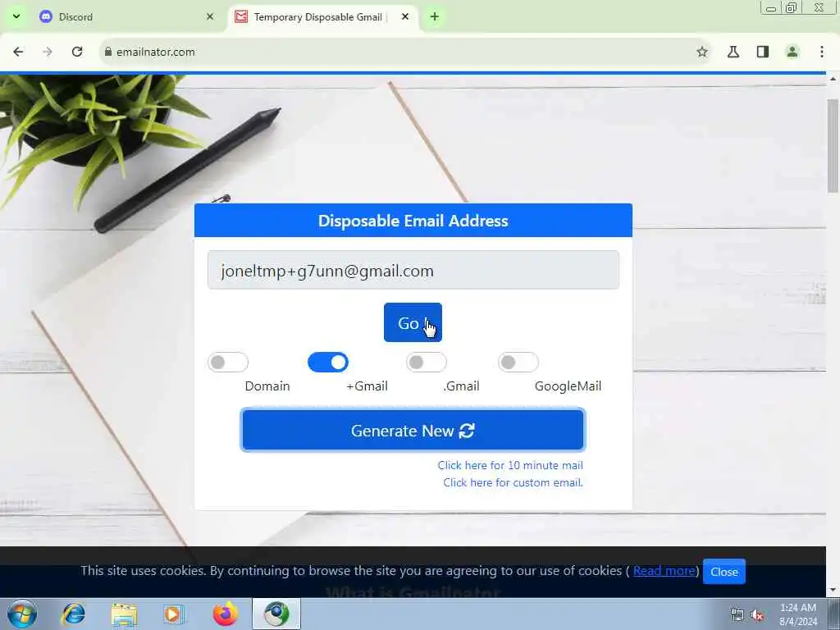
Task: Open the Chrome three-dot menu
Action: pyautogui.click(x=822, y=52)
